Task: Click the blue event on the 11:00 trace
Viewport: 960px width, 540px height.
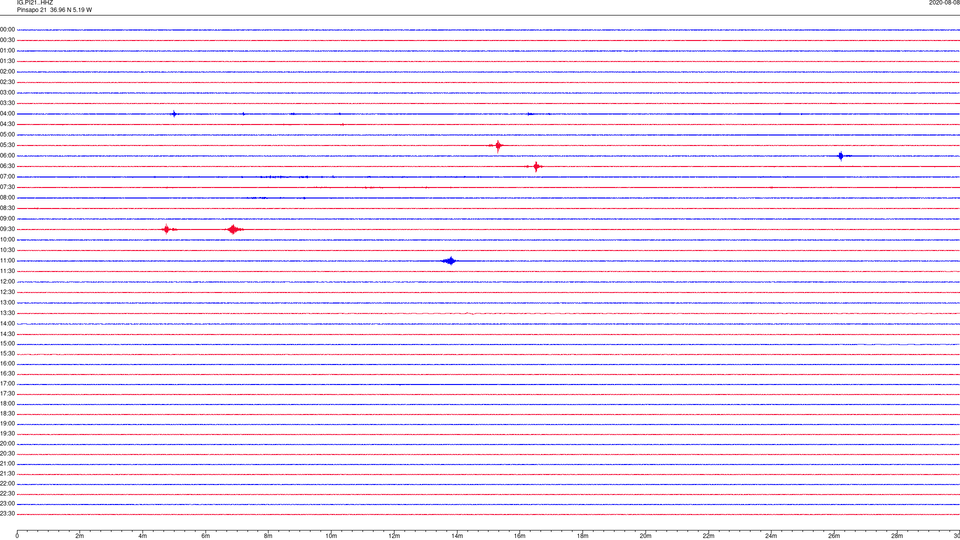Action: (x=450, y=261)
